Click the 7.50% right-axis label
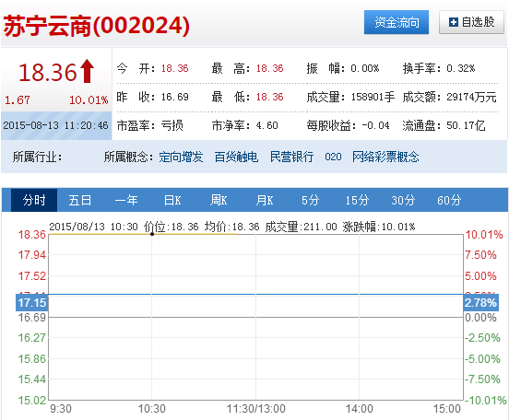The image size is (509, 420). point(480,255)
